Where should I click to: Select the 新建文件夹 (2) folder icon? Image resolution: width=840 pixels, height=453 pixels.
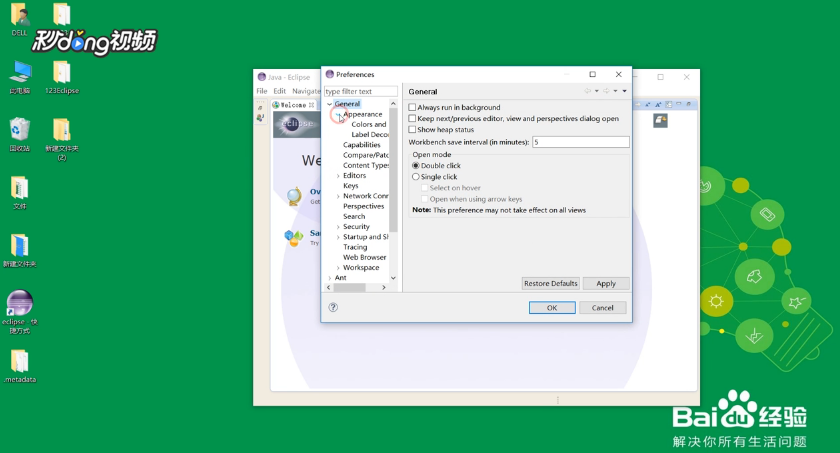pos(62,139)
